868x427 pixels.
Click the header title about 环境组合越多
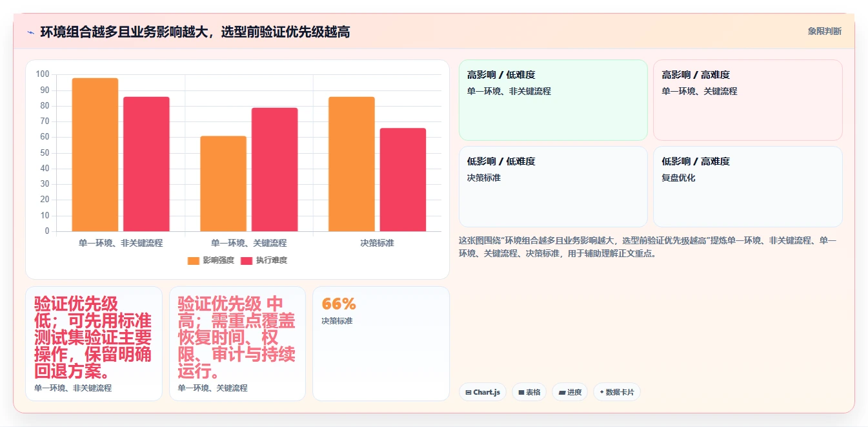[x=195, y=32]
